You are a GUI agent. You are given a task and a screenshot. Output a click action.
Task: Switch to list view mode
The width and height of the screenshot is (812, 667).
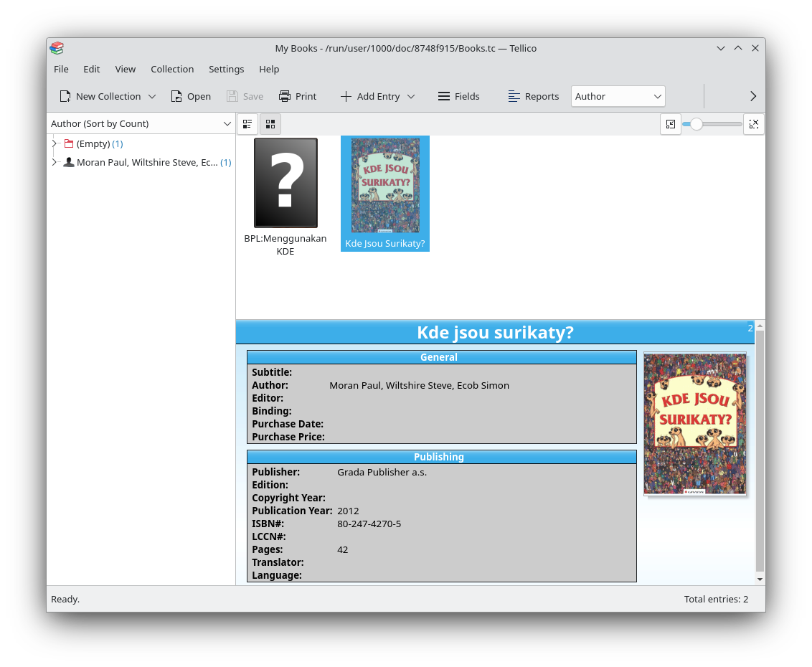(247, 124)
